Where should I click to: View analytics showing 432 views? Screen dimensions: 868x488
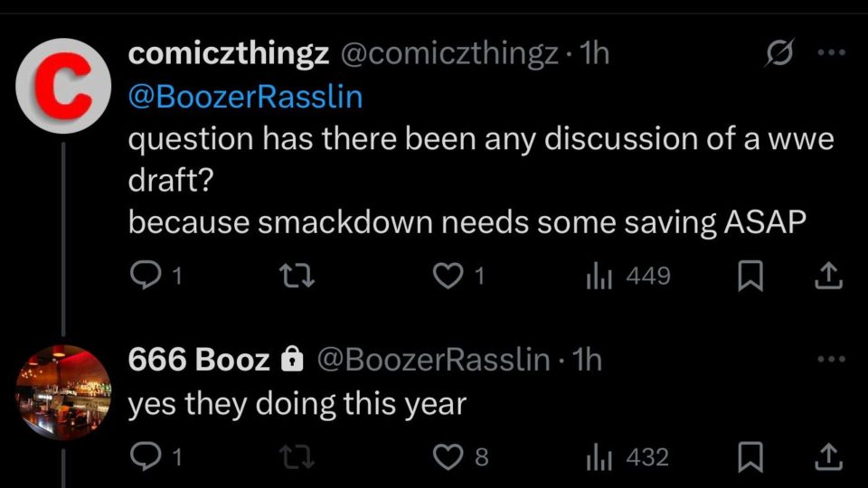coord(627,457)
